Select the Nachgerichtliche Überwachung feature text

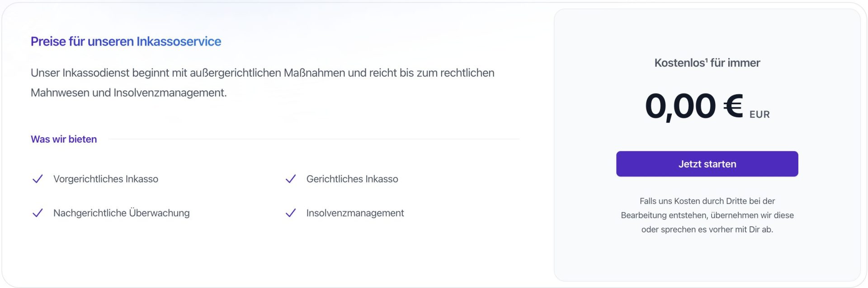coord(121,213)
